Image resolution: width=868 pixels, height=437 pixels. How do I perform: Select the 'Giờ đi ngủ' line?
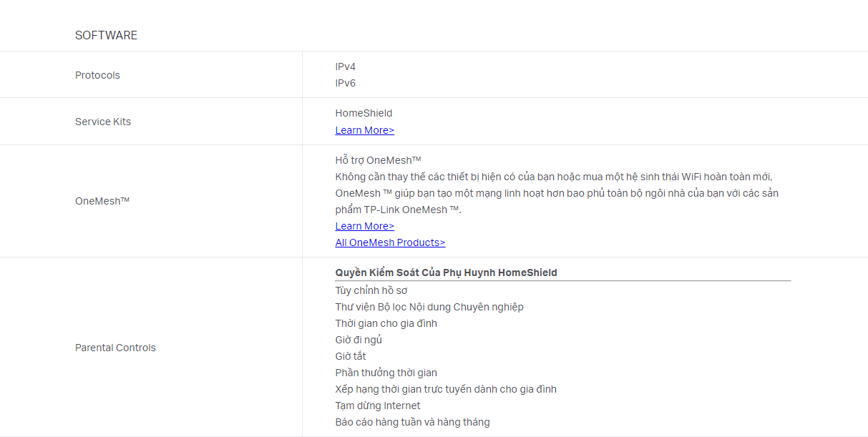point(359,340)
